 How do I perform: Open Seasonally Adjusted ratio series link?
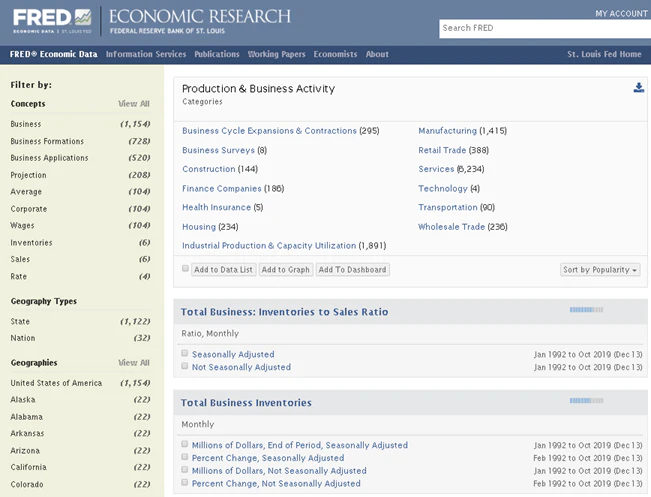233,354
